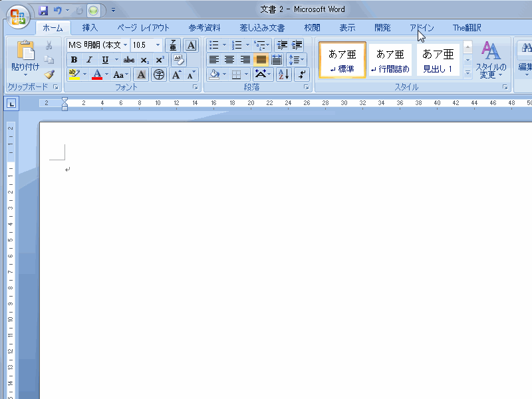Click the enclosed character (字) icon
The height and width of the screenshot is (399, 532).
pos(158,74)
